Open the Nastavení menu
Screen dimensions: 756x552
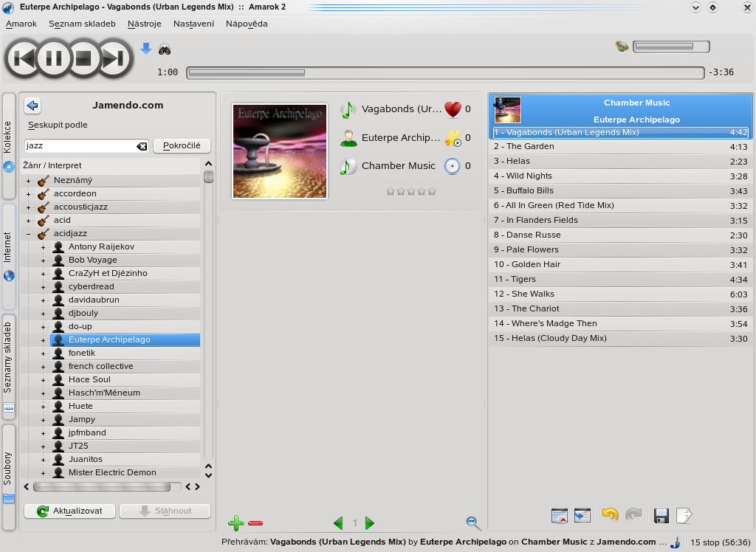coord(193,24)
